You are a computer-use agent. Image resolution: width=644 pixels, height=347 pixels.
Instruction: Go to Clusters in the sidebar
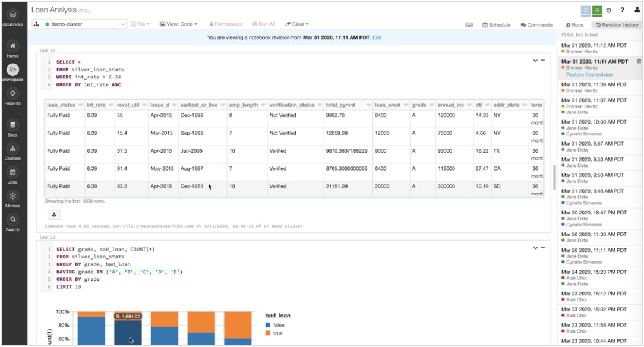click(x=12, y=149)
